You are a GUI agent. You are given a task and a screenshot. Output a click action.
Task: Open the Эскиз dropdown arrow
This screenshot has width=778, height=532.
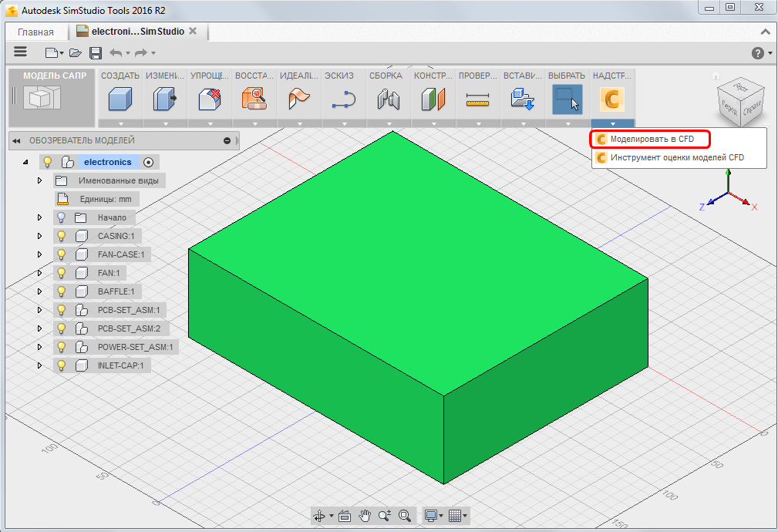345,123
